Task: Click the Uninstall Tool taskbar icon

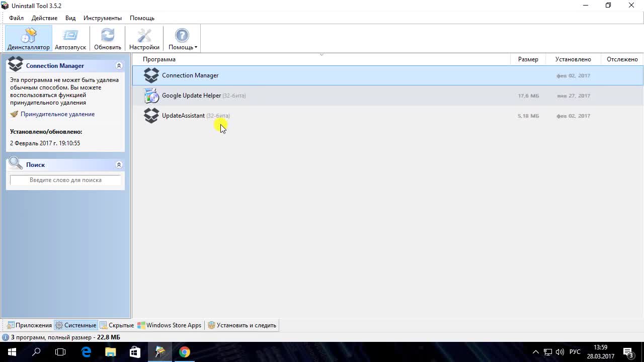Action: (160, 352)
